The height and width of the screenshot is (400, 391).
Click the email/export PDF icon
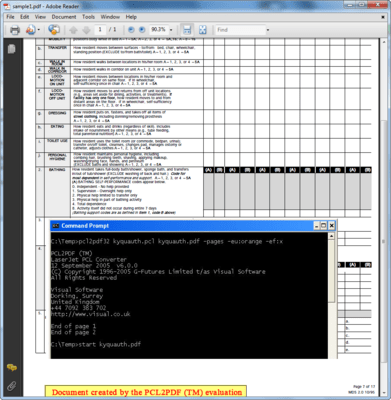coord(30,30)
